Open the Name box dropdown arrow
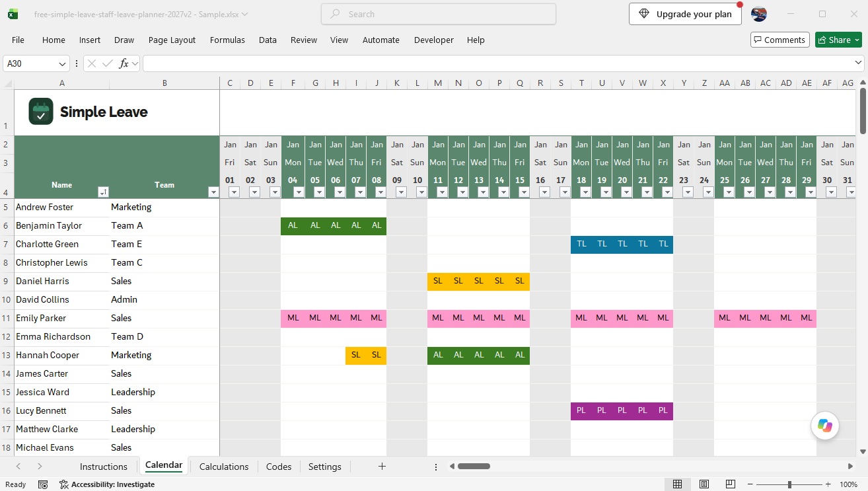The height and width of the screenshot is (491, 868). coord(63,64)
